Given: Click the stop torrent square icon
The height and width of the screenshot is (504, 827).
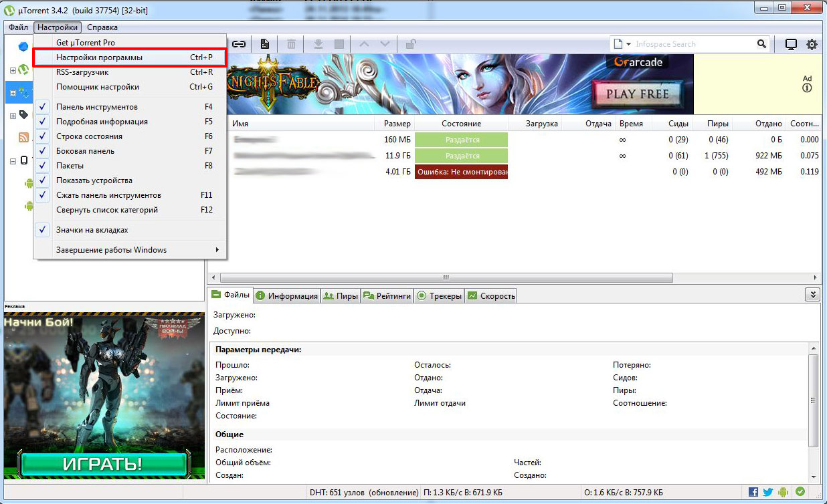Looking at the screenshot, I should click(x=339, y=44).
